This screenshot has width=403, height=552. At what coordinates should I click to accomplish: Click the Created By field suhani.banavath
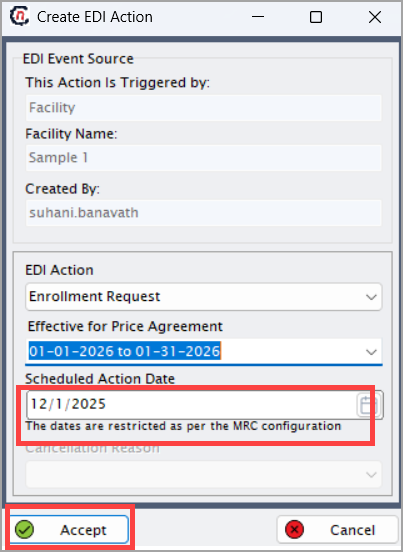pyautogui.click(x=203, y=213)
